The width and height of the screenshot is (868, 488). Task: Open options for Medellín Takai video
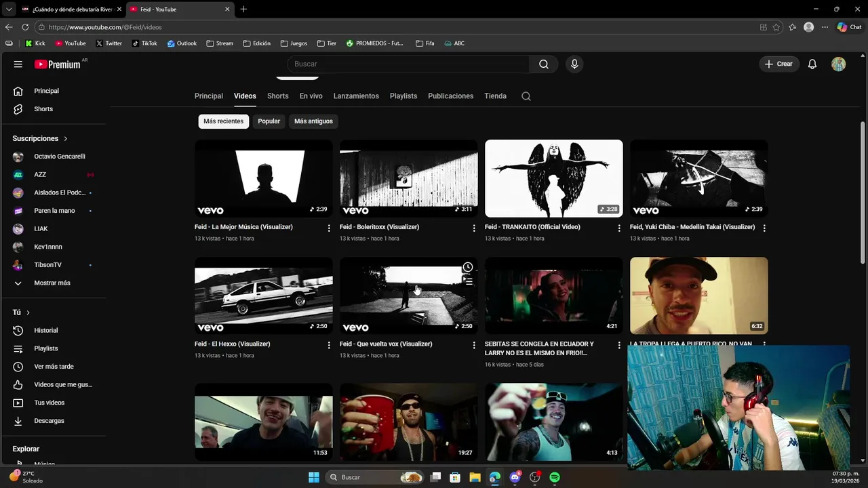[x=764, y=228]
